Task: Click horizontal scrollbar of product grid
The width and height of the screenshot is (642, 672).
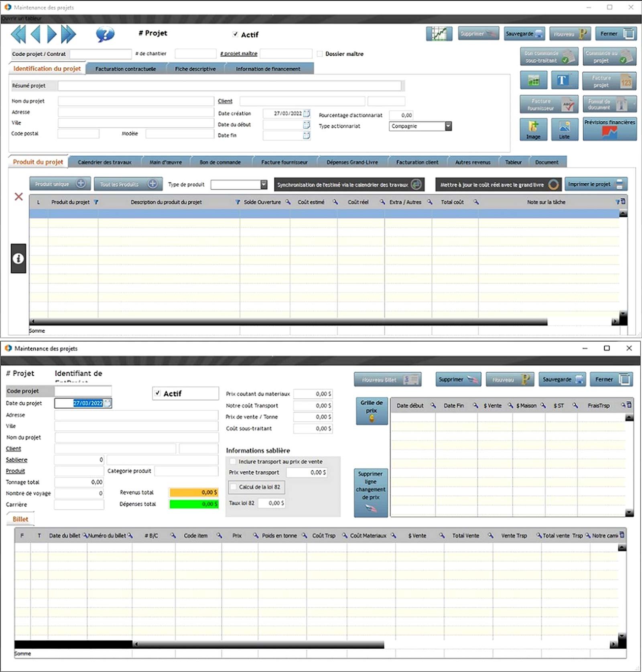Action: click(289, 322)
